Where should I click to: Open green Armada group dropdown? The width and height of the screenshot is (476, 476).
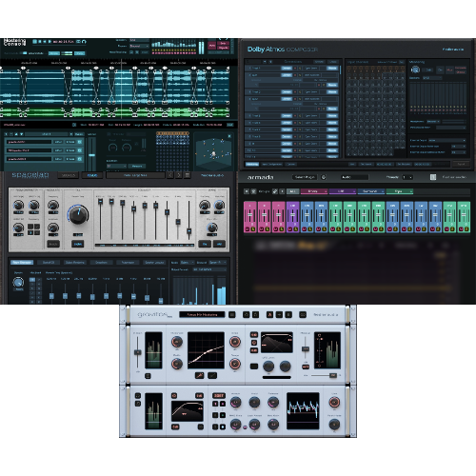399,191
